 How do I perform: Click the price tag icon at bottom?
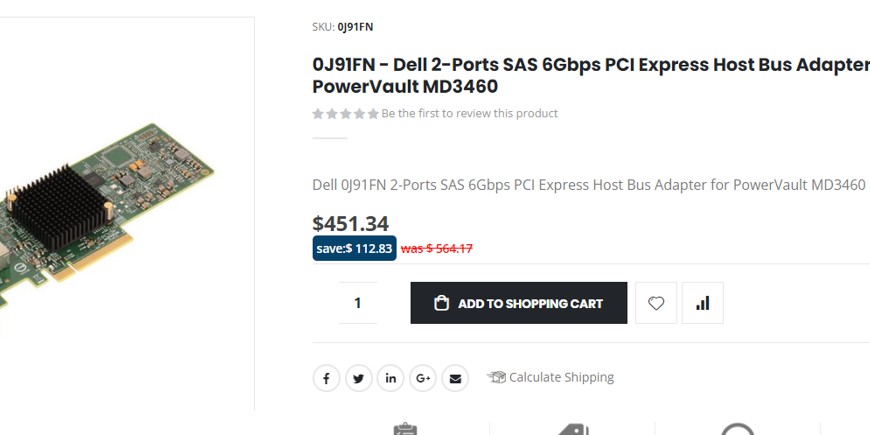(x=571, y=430)
